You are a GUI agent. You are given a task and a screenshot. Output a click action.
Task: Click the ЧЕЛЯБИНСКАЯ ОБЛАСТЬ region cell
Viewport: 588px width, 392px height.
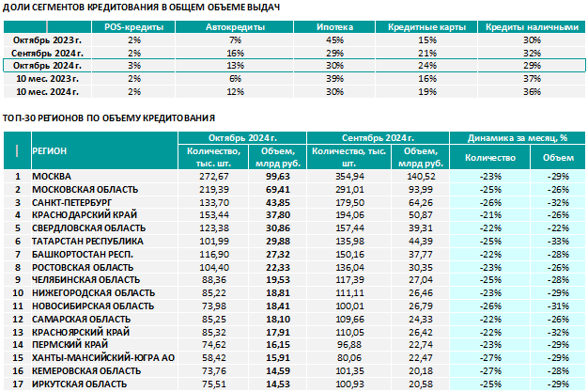point(104,280)
